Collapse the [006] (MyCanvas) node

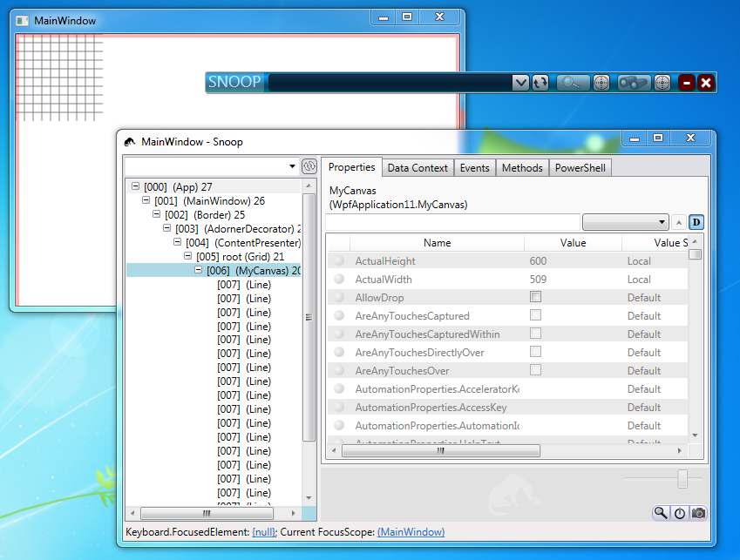coord(198,270)
